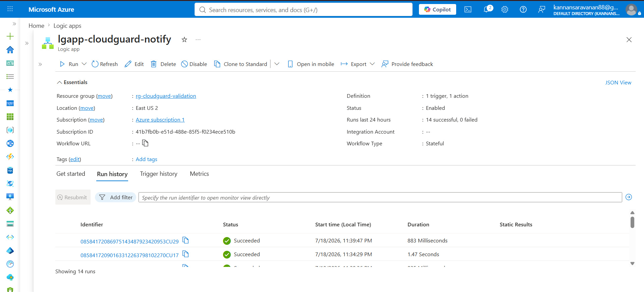644x292 pixels.
Task: Click the Add filter button
Action: tap(116, 197)
